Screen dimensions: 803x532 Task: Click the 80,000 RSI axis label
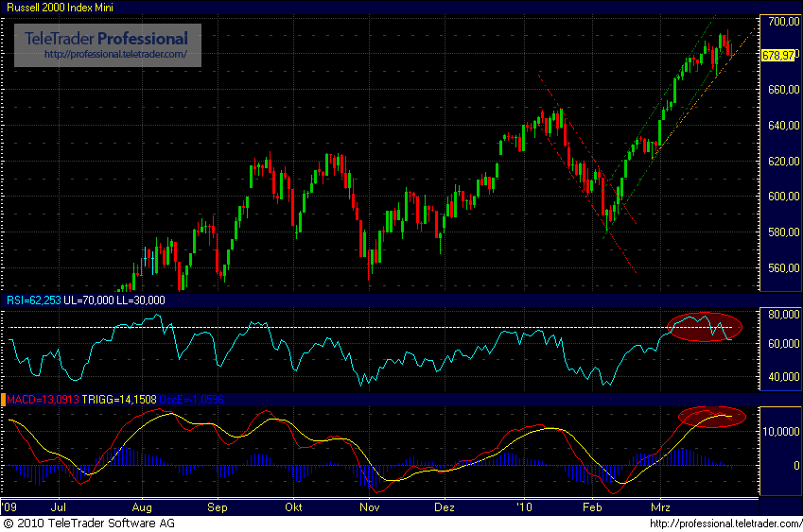point(783,315)
